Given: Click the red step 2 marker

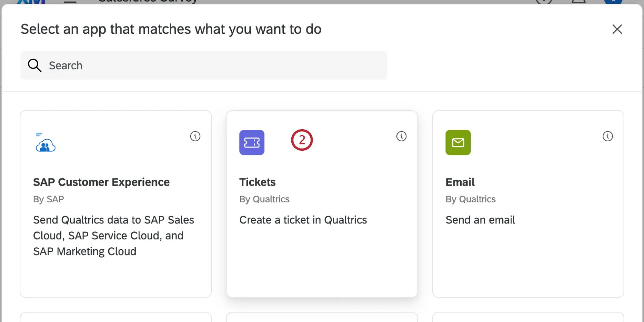Looking at the screenshot, I should (302, 140).
